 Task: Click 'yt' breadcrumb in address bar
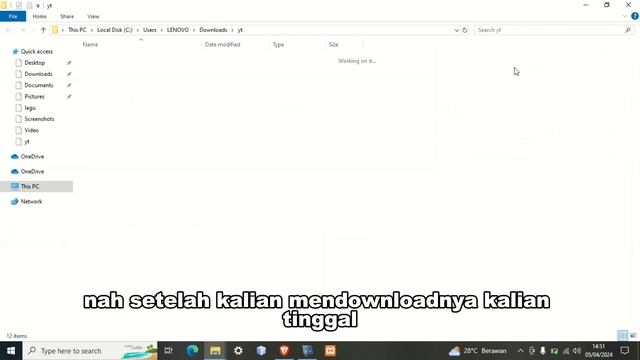pyautogui.click(x=240, y=30)
